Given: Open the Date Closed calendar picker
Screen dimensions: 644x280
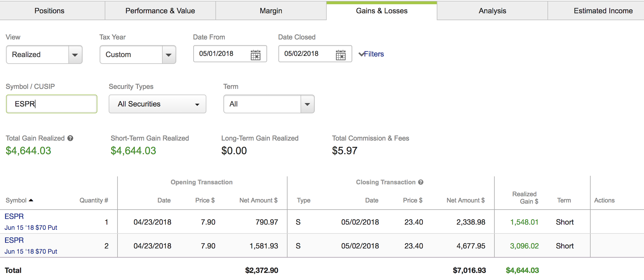Looking at the screenshot, I should (340, 55).
